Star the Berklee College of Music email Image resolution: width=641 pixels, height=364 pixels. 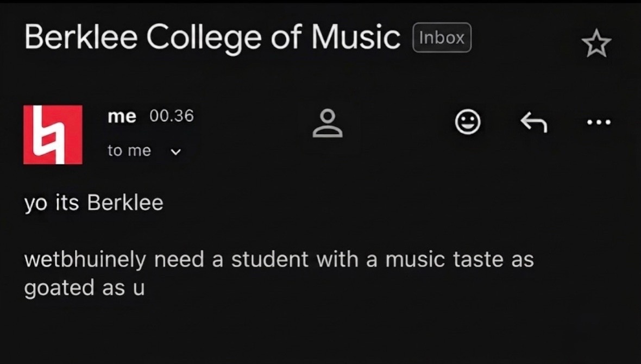coord(596,43)
